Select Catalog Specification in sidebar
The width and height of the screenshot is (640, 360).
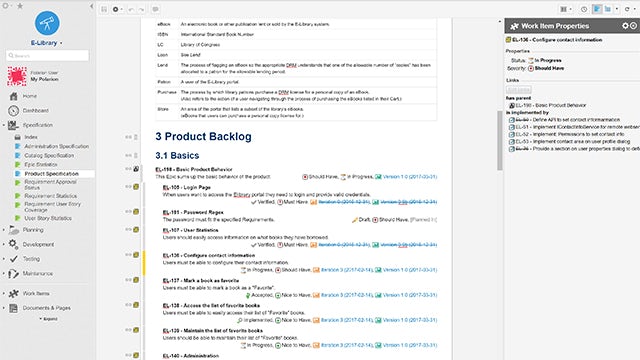49,156
